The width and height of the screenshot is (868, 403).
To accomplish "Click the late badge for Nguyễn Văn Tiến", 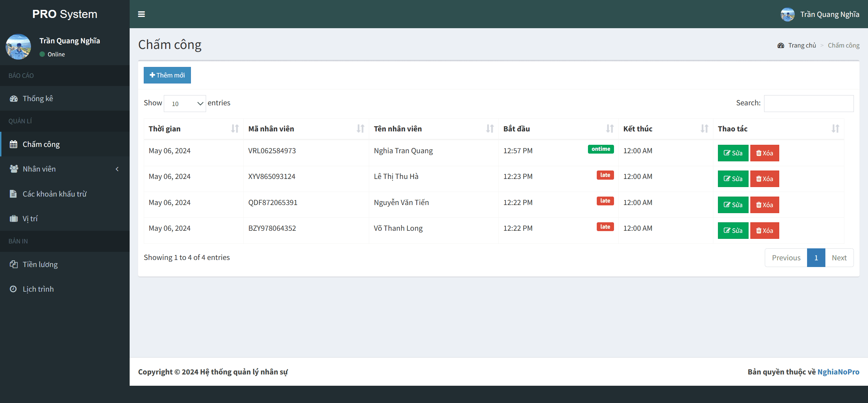I will coord(605,201).
